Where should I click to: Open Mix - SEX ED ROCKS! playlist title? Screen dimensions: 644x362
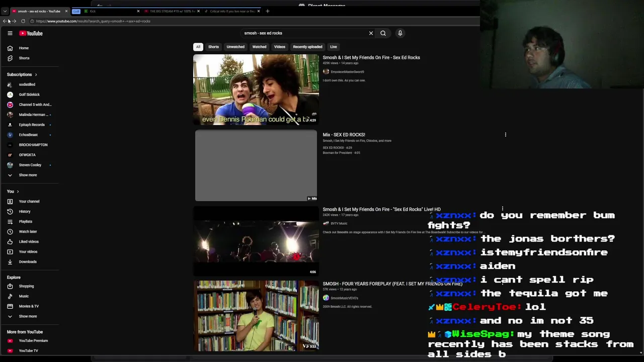pyautogui.click(x=344, y=135)
